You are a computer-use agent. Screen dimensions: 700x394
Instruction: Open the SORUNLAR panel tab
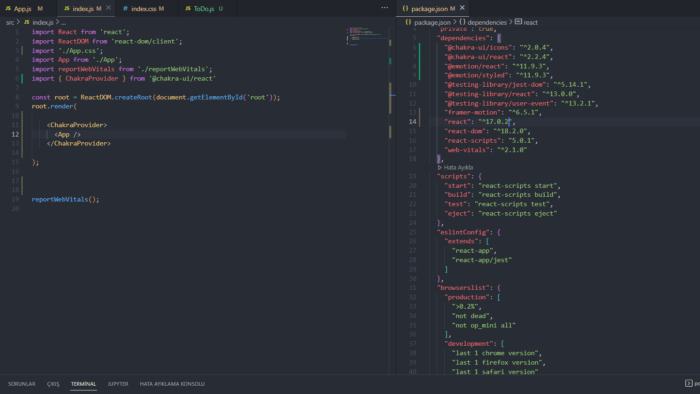(21, 384)
